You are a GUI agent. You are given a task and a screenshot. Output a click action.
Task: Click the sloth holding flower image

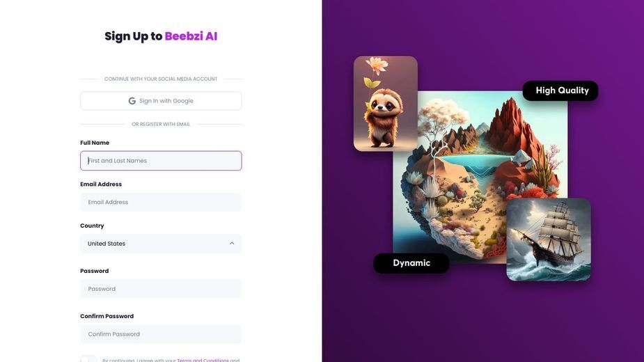click(x=386, y=104)
